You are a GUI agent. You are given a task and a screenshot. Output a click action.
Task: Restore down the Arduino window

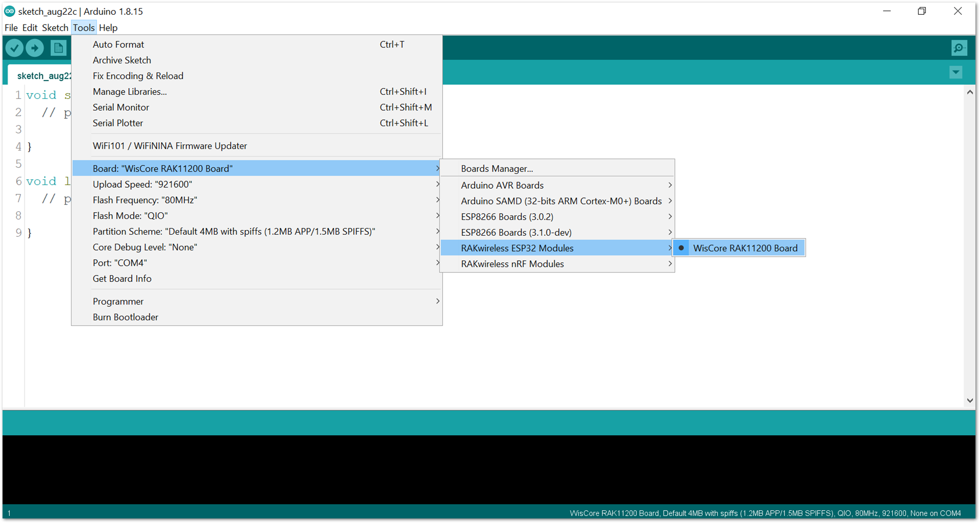click(x=922, y=11)
